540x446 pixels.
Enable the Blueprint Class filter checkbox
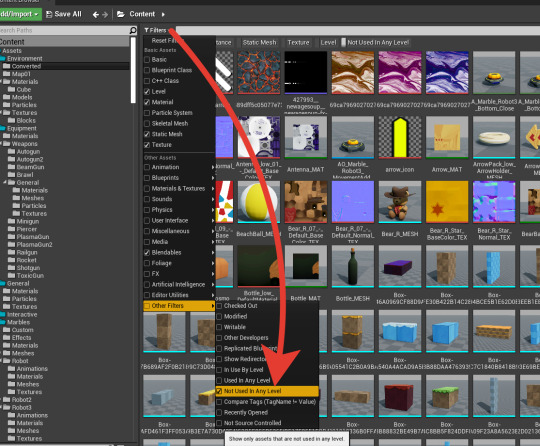tap(147, 70)
